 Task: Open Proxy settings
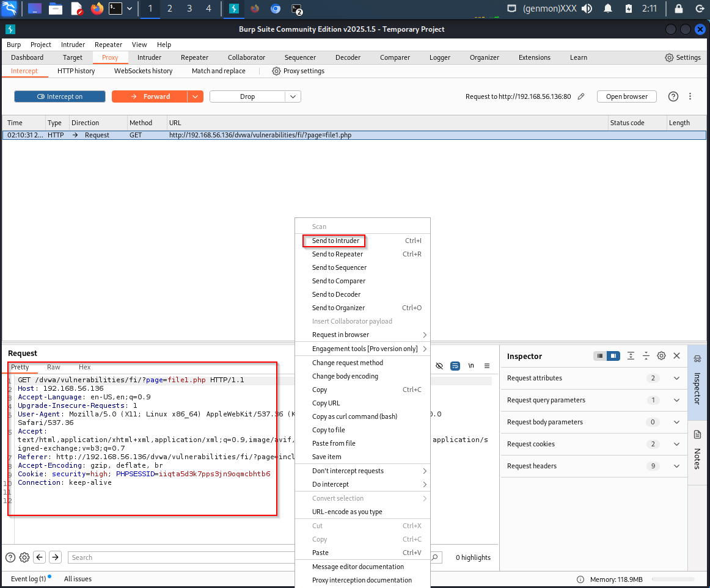click(298, 71)
